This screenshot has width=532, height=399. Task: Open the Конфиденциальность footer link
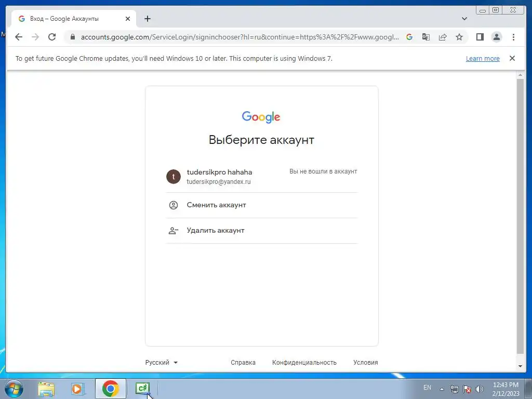coord(304,362)
